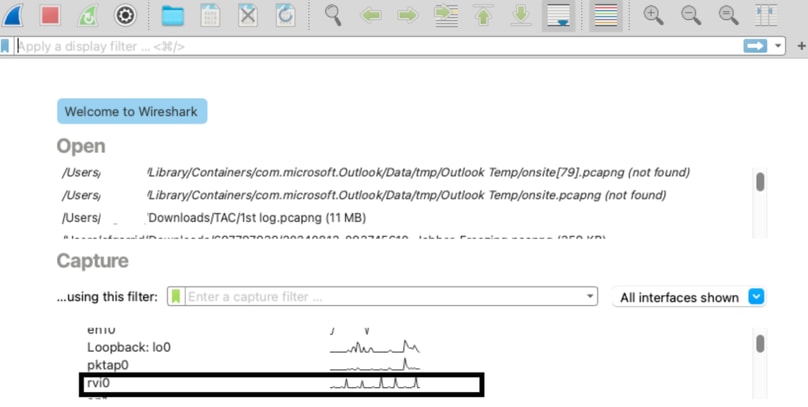Image resolution: width=808 pixels, height=407 pixels.
Task: Click the Capture section heading
Action: pos(93,261)
